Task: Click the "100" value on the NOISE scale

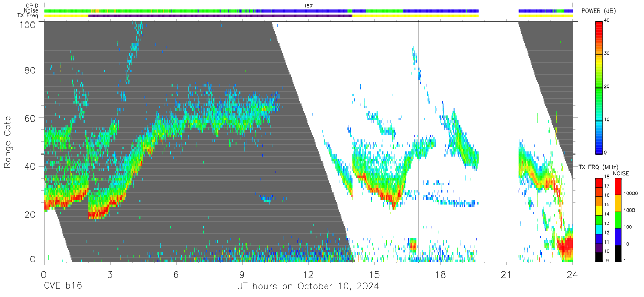Action: [628, 227]
